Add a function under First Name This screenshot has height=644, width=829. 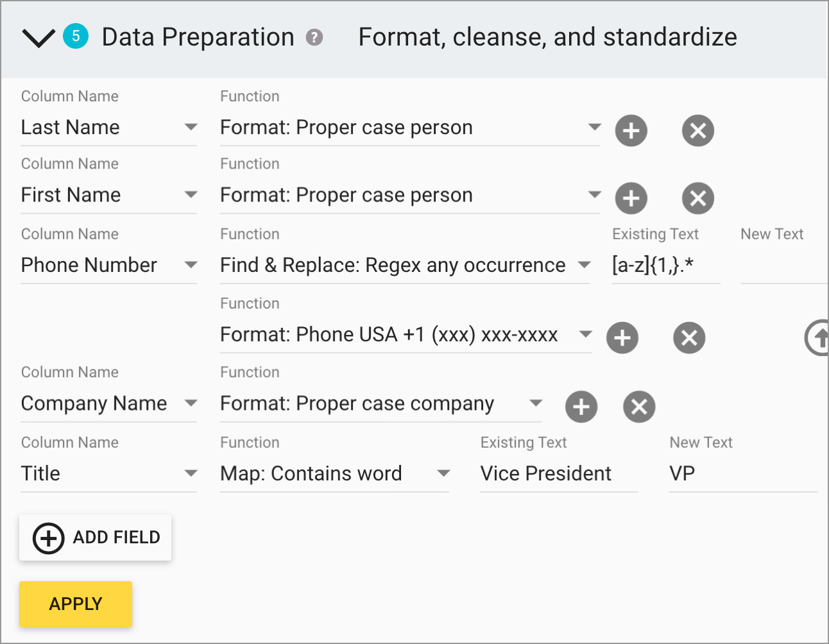pos(631,198)
